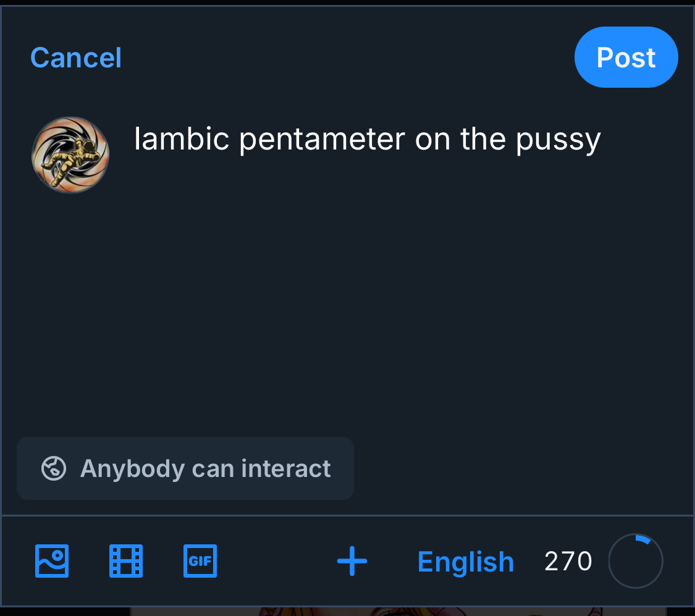Open Anybody can interact settings
This screenshot has width=695, height=616.
coord(185,468)
